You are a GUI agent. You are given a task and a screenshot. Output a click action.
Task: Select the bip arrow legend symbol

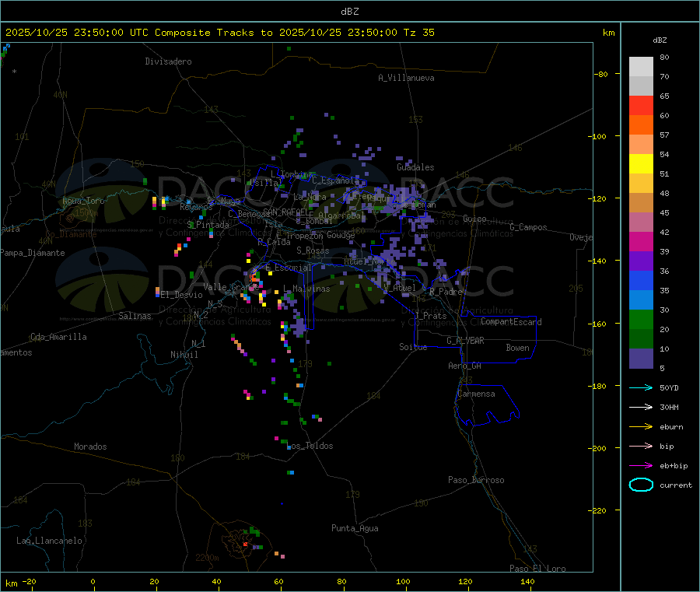coord(640,447)
